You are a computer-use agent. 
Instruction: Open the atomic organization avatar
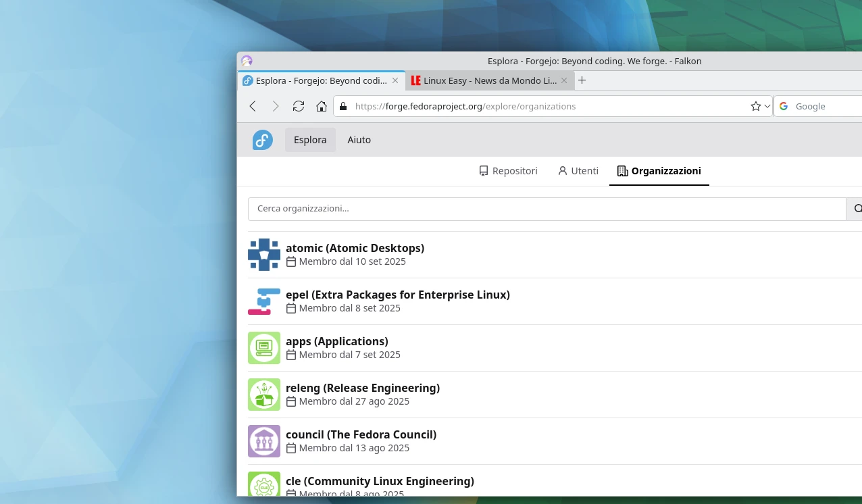point(264,255)
